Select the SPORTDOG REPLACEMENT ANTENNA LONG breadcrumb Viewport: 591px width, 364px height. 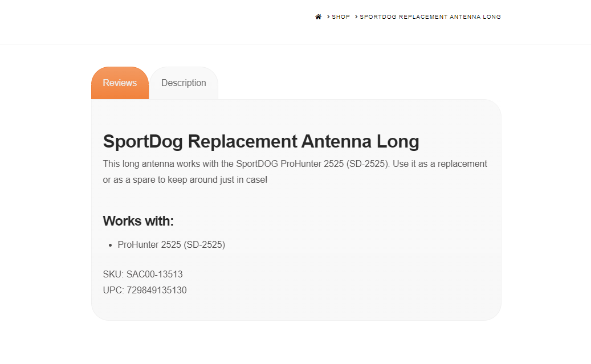pos(430,17)
